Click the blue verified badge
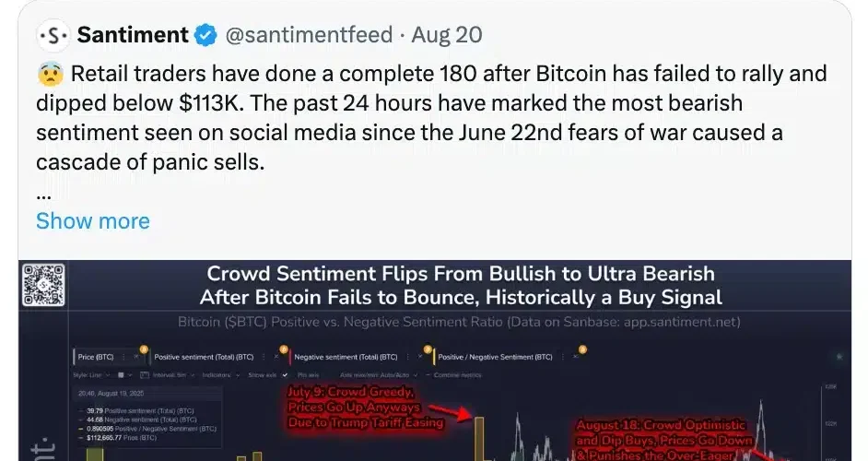The width and height of the screenshot is (868, 461). coord(205,36)
